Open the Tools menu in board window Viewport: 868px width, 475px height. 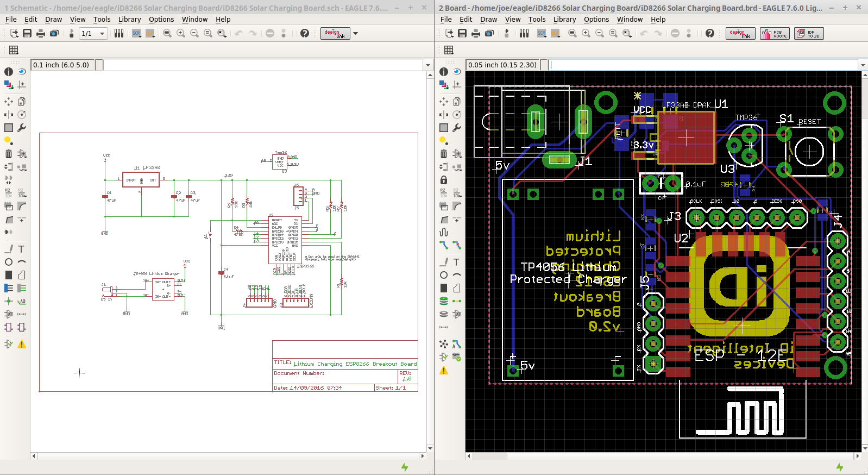[537, 19]
